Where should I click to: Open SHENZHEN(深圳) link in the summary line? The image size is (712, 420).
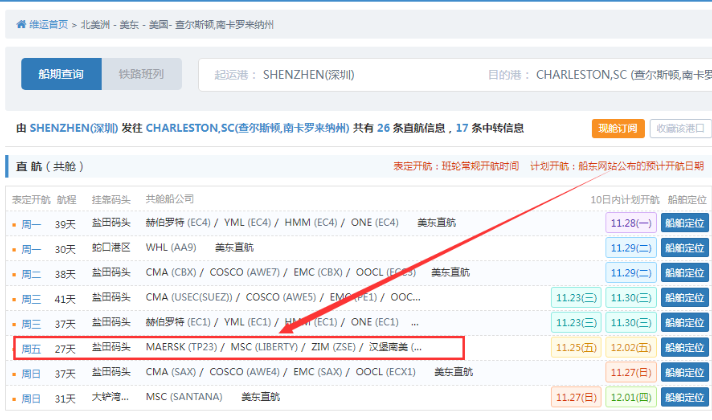tap(74, 128)
